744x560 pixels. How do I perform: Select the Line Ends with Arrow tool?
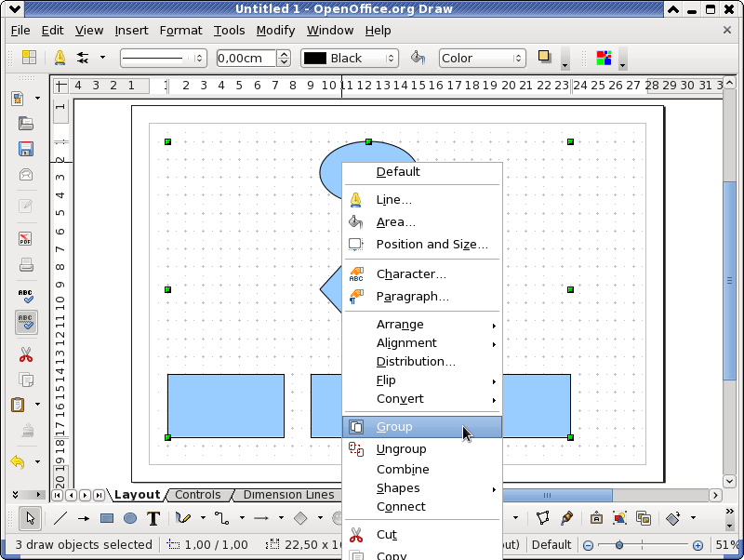pos(84,518)
